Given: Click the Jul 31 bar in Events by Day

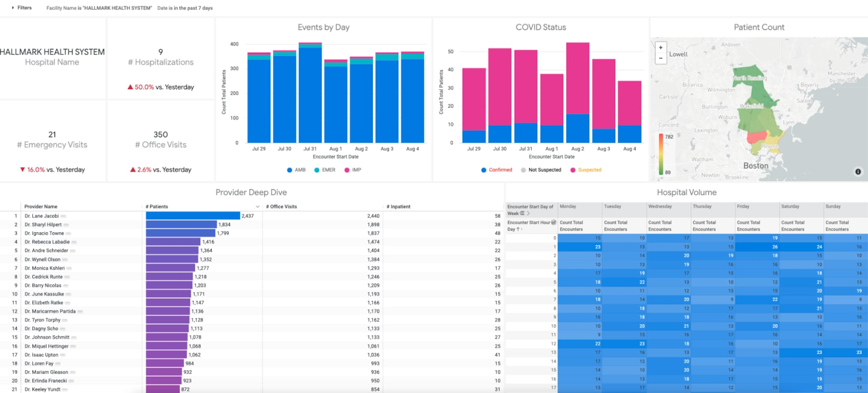Looking at the screenshot, I should click(x=310, y=93).
